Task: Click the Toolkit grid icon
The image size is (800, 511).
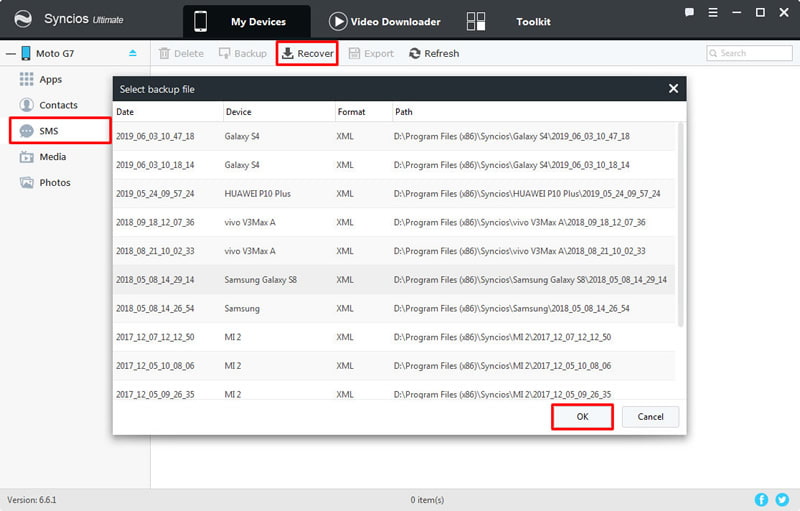Action: pyautogui.click(x=476, y=21)
